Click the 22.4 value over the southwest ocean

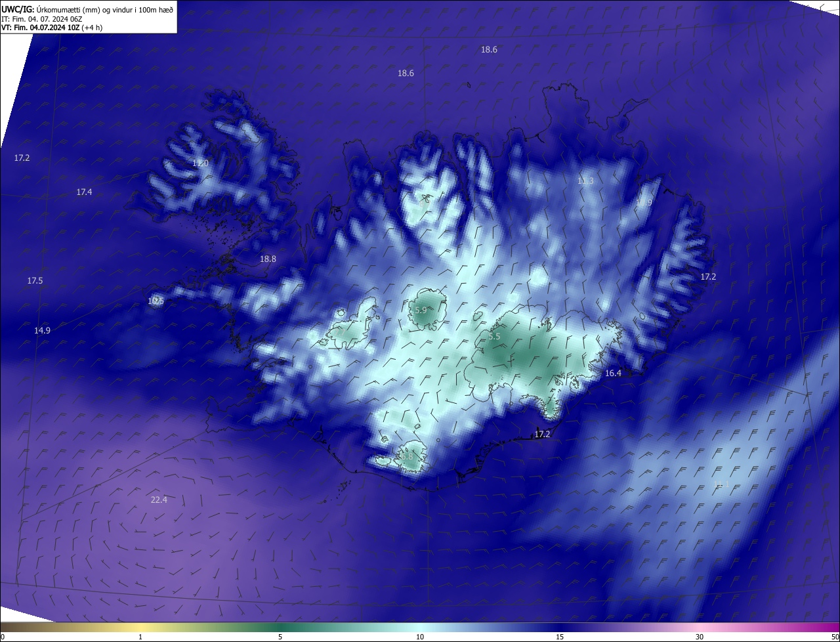[x=159, y=500]
